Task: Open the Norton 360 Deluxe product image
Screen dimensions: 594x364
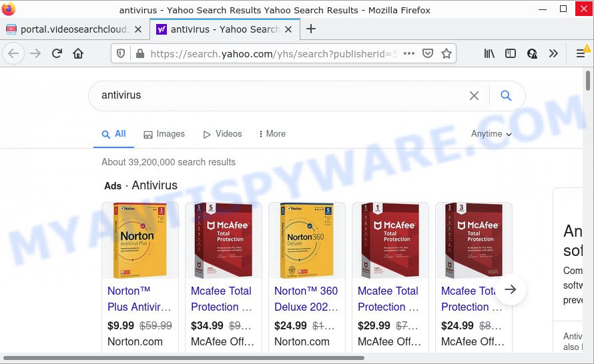Action: (307, 241)
